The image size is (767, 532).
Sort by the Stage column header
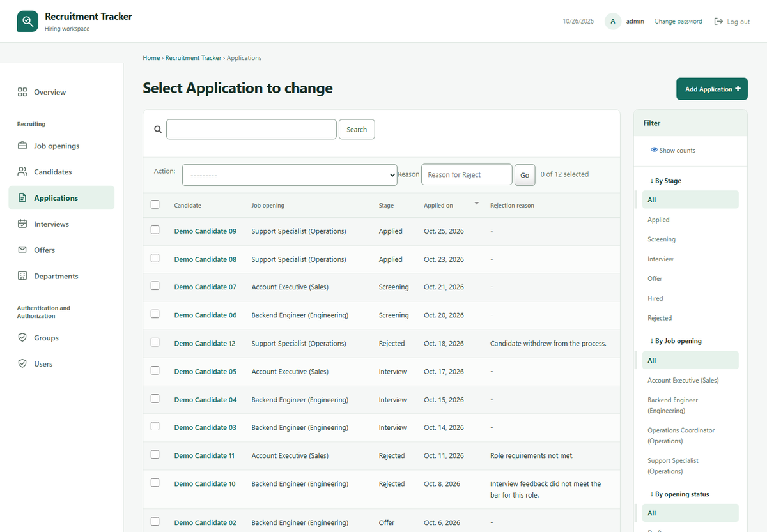pyautogui.click(x=386, y=206)
